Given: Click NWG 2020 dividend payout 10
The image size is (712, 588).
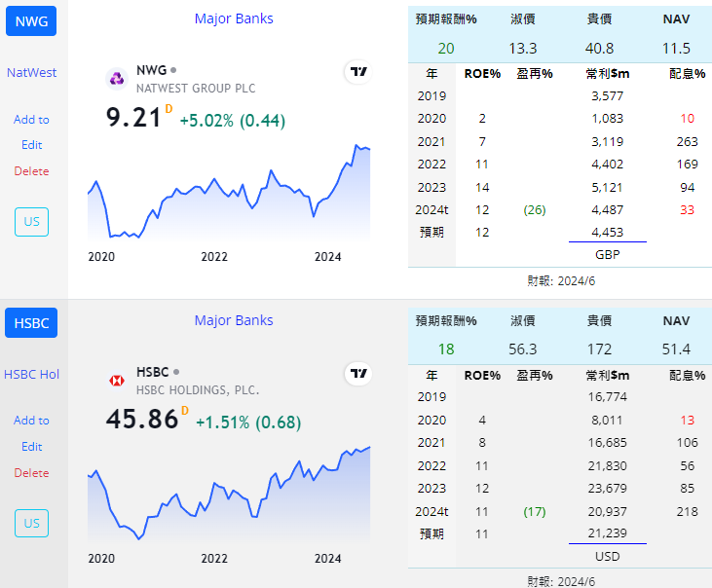Looking at the screenshot, I should click(x=687, y=119).
